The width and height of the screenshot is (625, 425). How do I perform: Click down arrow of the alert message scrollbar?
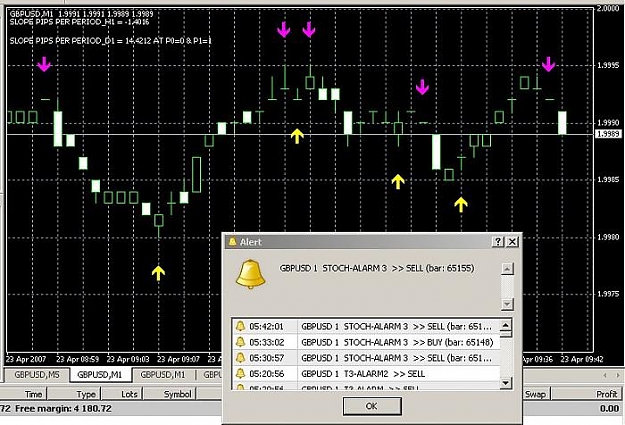pos(507,305)
